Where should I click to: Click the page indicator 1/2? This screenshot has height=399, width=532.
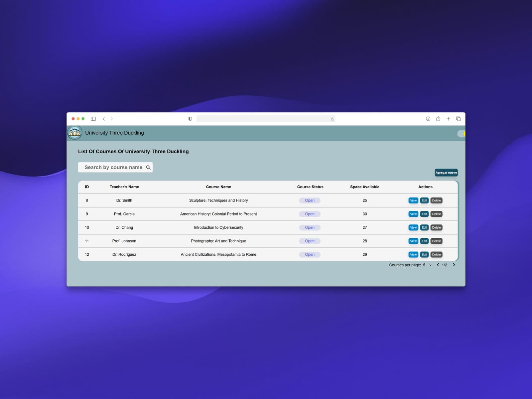445,265
